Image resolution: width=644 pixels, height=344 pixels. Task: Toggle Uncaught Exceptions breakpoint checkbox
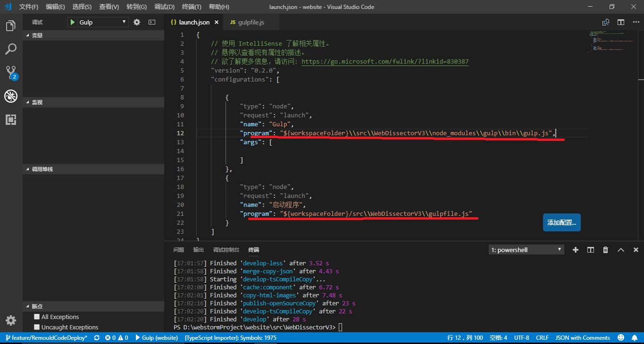point(37,327)
